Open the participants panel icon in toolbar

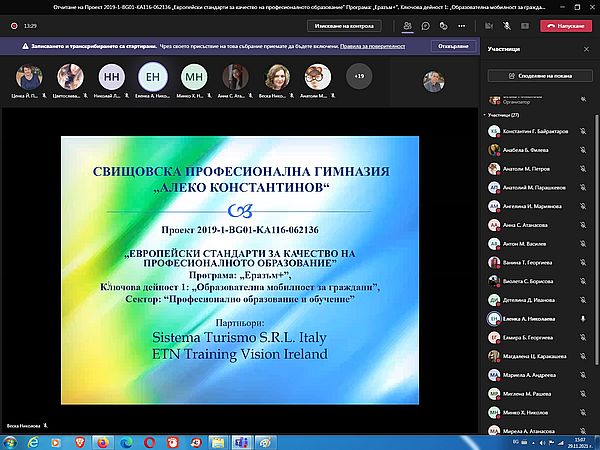pyautogui.click(x=407, y=23)
